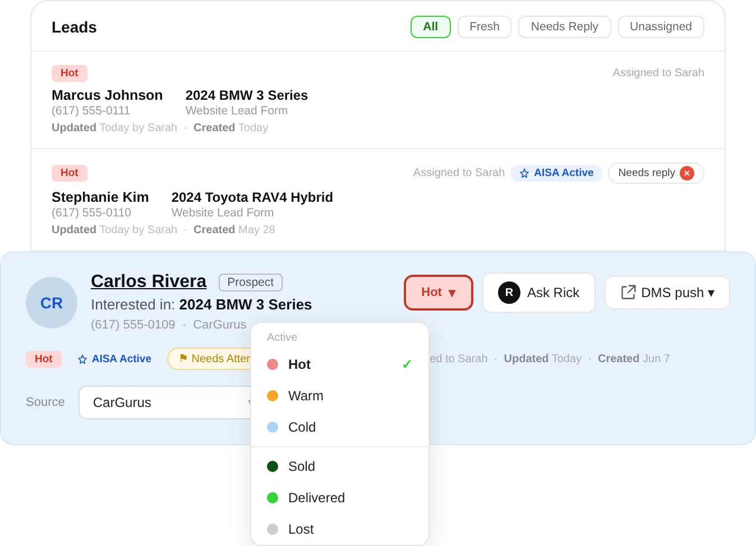Click the 2024 BMW 3 Series title for Marcus
This screenshot has width=756, height=546.
point(247,95)
